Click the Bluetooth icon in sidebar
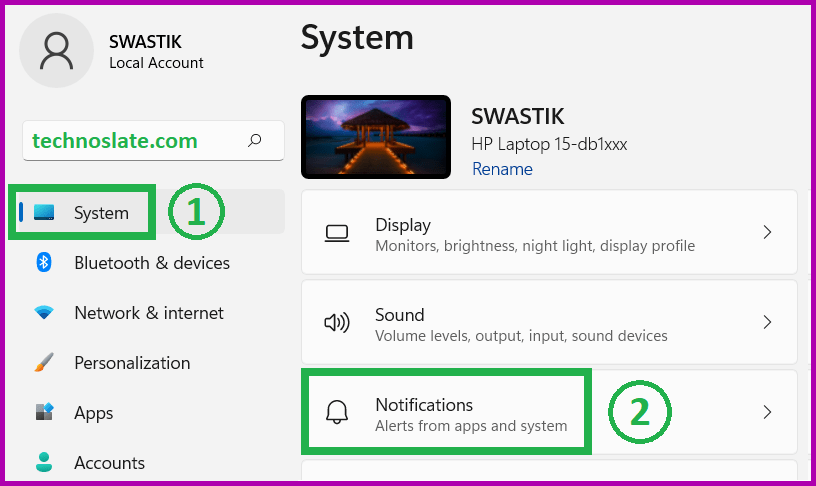The image size is (816, 486). pos(44,262)
